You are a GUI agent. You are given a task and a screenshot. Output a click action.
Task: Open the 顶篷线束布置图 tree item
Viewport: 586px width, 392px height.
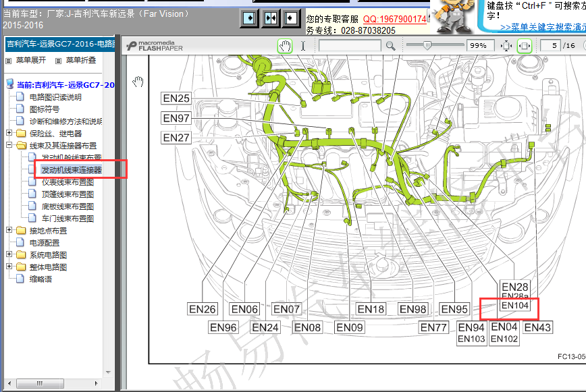(x=68, y=194)
